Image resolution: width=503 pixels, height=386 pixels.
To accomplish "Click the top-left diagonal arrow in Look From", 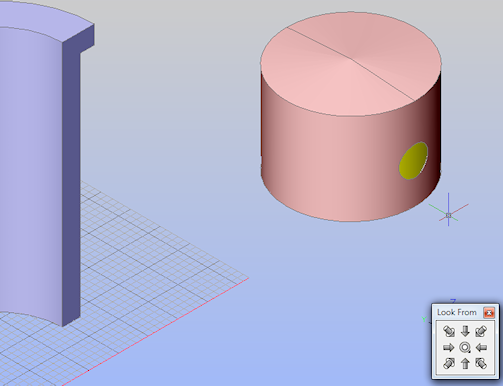I will pos(449,331).
